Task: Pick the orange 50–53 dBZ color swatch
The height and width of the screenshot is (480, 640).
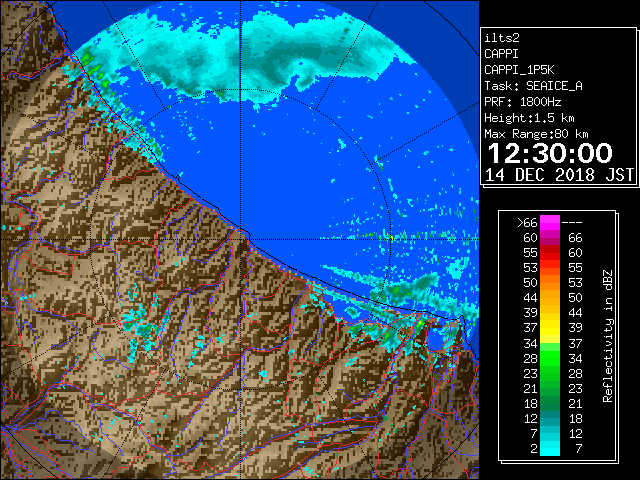Action: pyautogui.click(x=550, y=282)
